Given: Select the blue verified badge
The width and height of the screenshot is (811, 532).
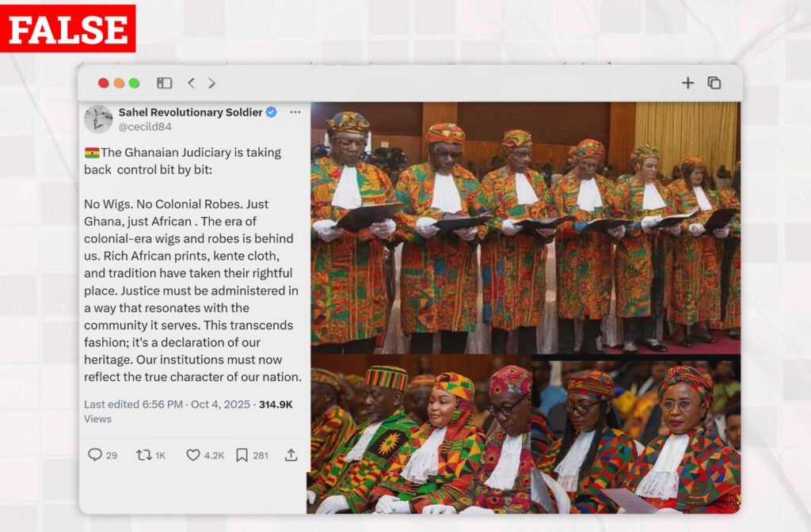Looking at the screenshot, I should point(271,112).
